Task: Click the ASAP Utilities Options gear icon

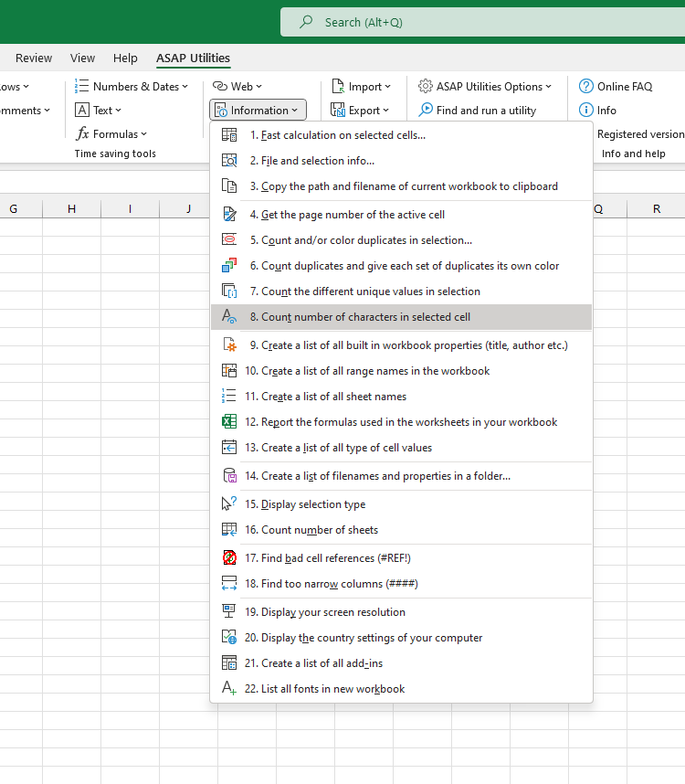Action: (x=426, y=86)
